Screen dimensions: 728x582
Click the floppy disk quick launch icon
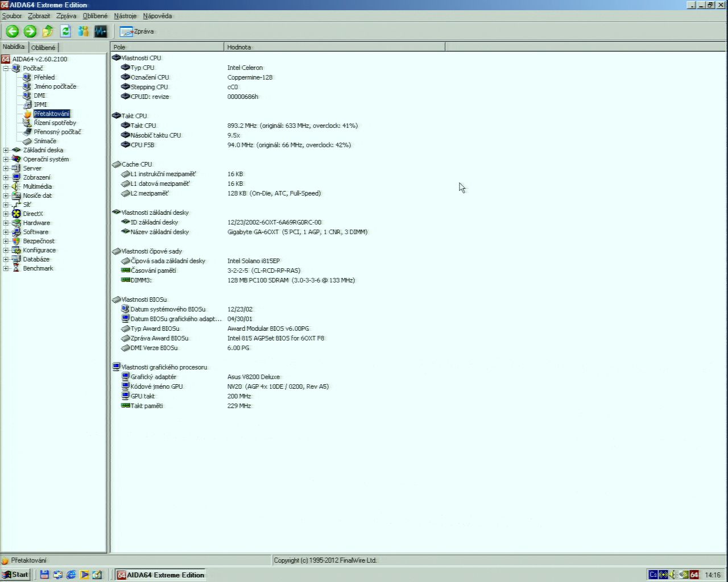[x=44, y=575]
